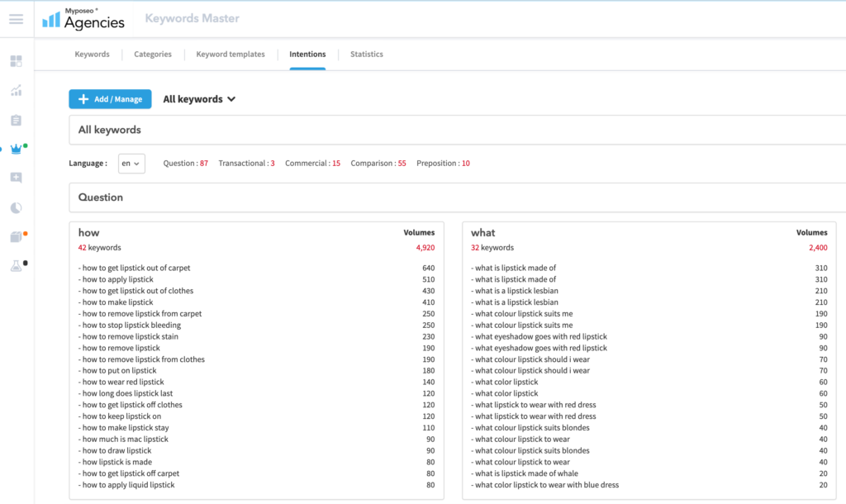The height and width of the screenshot is (504, 846).
Task: Filter by Preposition intention count
Action: (x=443, y=163)
